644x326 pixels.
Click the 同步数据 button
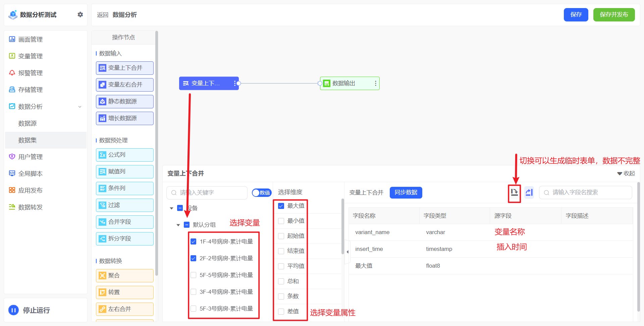tap(406, 193)
